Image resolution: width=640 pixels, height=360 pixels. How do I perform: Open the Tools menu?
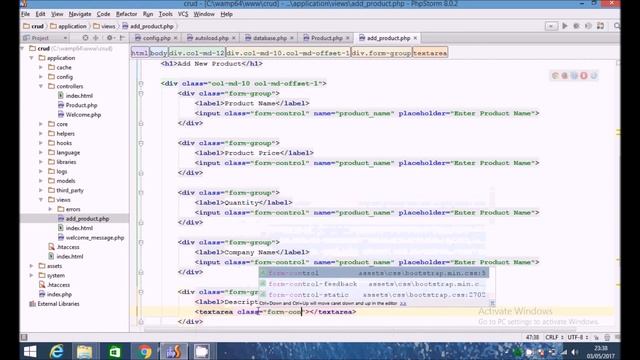click(165, 14)
